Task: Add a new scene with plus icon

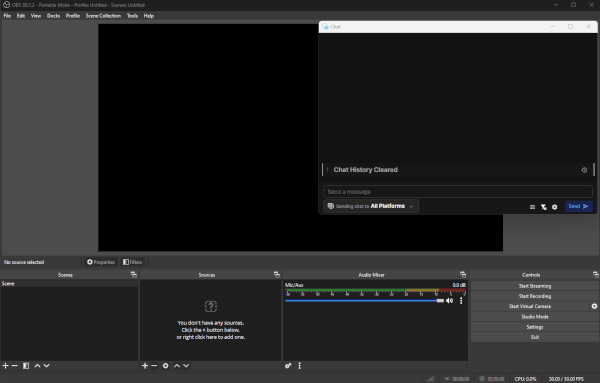Action: (5, 366)
